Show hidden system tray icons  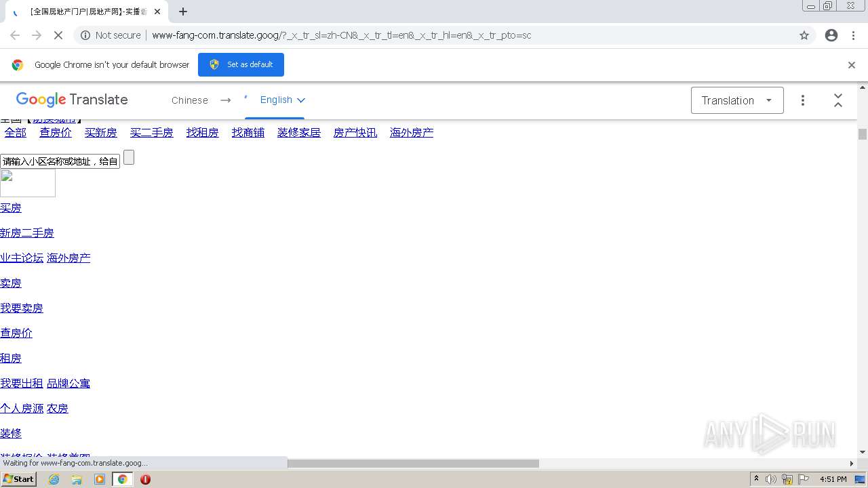click(x=757, y=479)
